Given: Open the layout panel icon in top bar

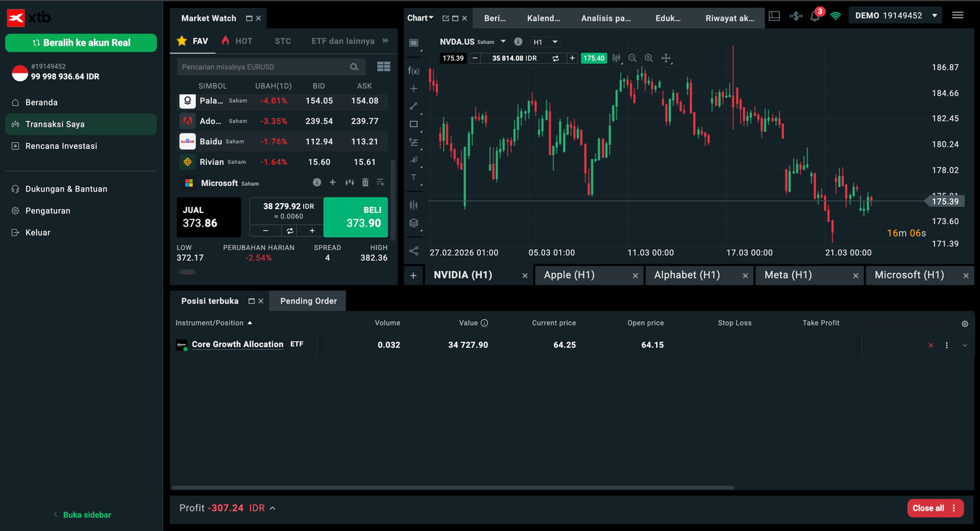Looking at the screenshot, I should 774,16.
